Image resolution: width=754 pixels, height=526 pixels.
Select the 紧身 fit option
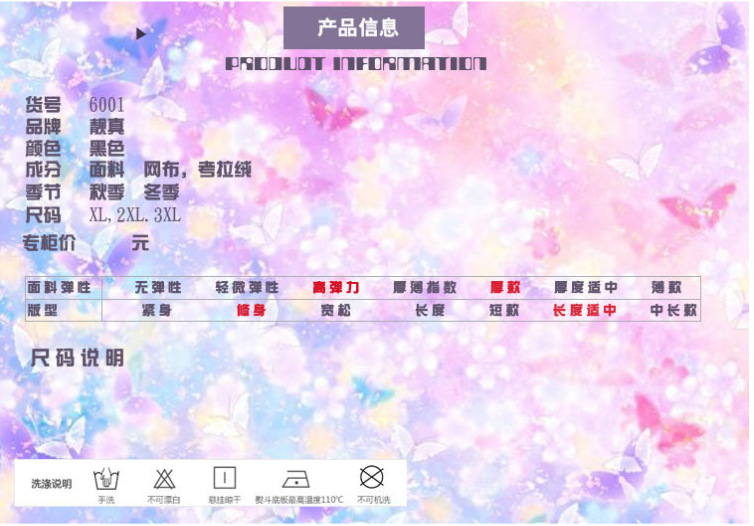tap(157, 310)
